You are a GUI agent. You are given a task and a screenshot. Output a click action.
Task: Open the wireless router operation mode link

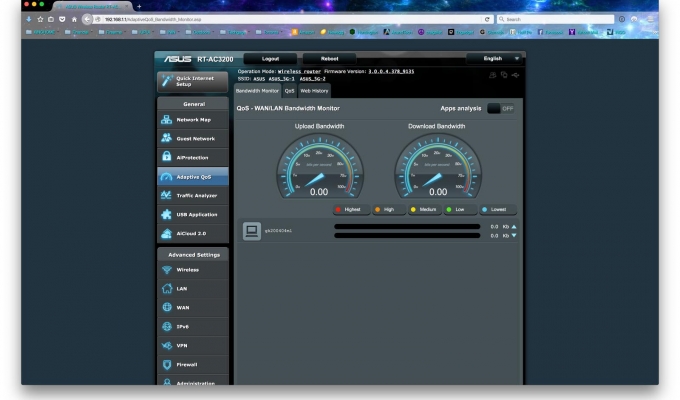[x=299, y=71]
